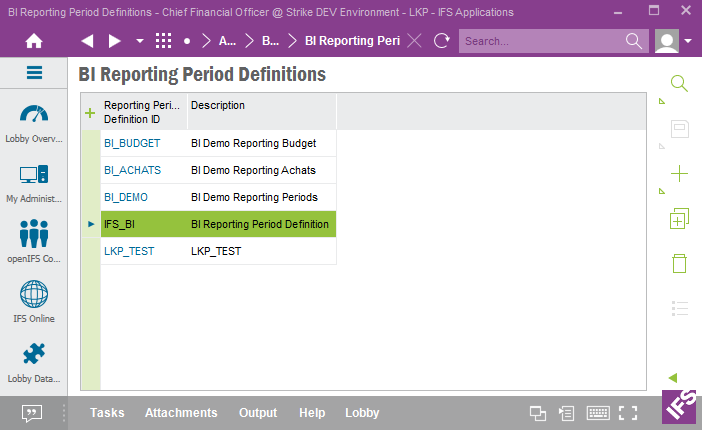
Task: Click the Duplicate record icon
Action: click(679, 219)
